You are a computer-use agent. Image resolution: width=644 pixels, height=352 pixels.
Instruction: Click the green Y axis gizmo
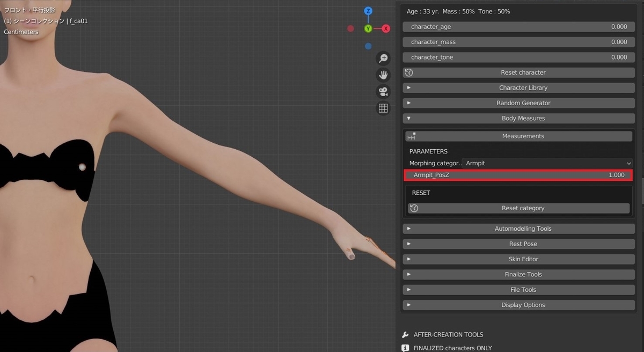(368, 28)
